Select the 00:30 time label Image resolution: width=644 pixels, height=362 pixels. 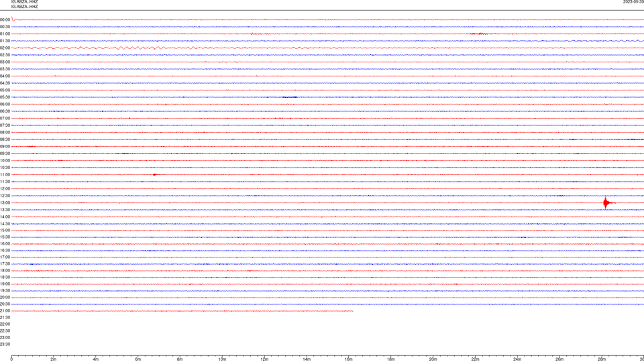coord(5,27)
